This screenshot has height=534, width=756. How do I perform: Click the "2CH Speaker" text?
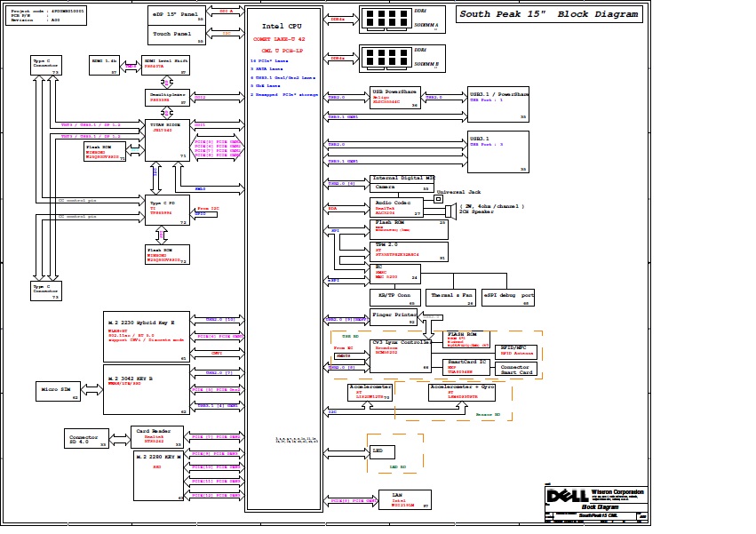[x=476, y=211]
